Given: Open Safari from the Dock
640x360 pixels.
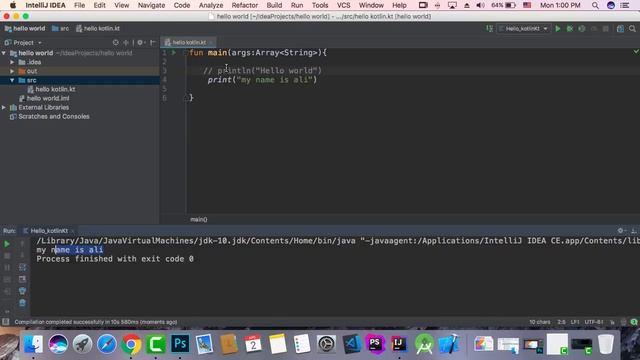Looking at the screenshot, I should point(107,344).
